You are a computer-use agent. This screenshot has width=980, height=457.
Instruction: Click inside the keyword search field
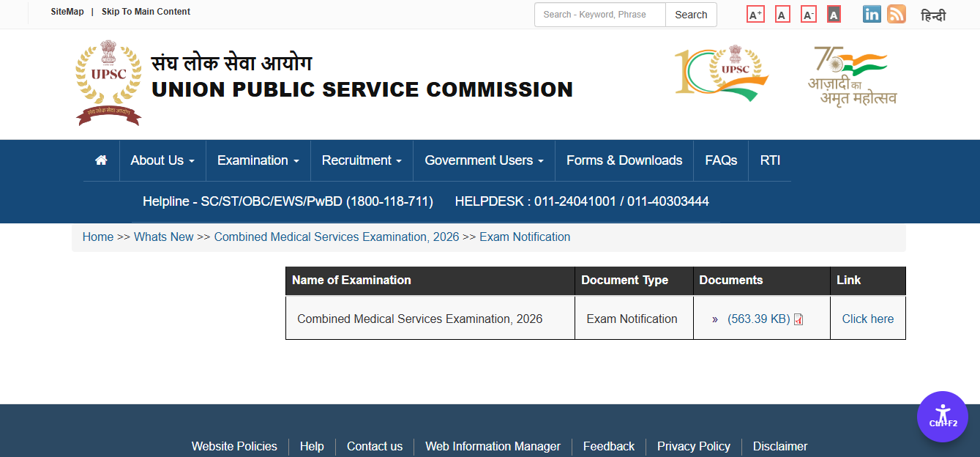click(x=599, y=15)
